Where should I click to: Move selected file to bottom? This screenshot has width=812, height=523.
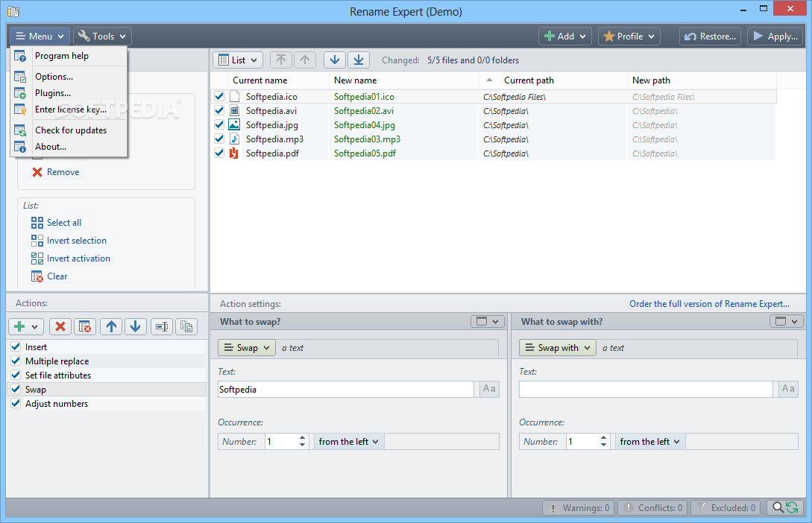(359, 60)
